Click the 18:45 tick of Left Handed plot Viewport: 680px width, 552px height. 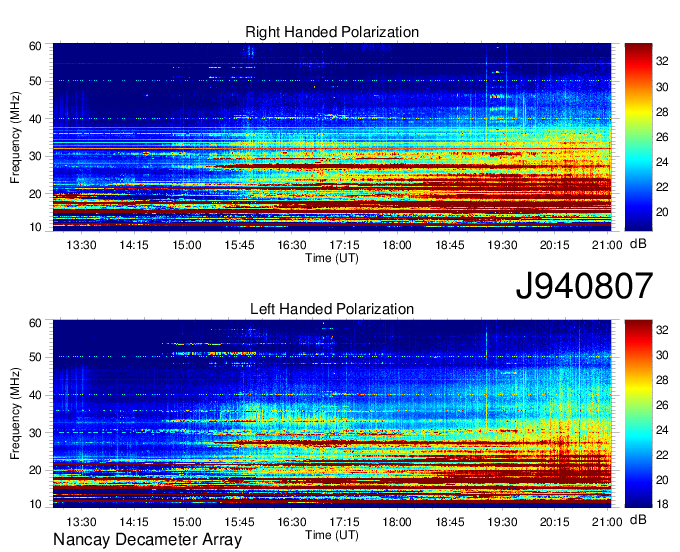[x=450, y=522]
